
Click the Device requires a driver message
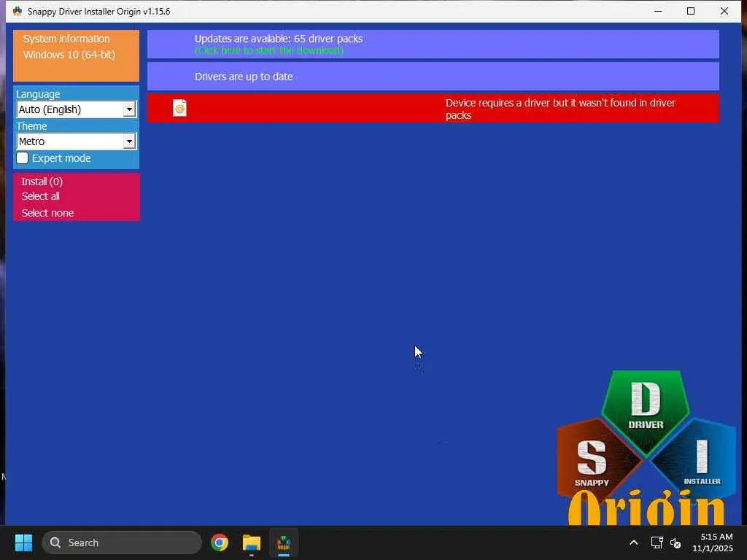click(561, 109)
